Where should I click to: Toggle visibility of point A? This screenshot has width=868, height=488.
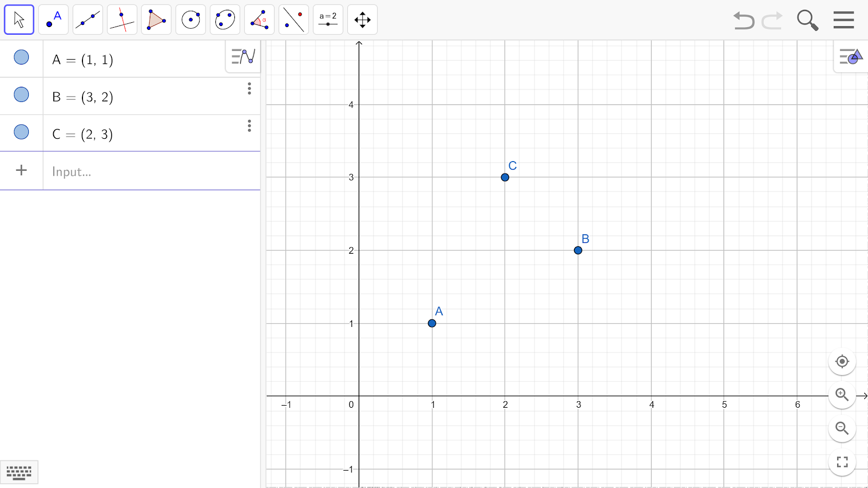tap(21, 57)
